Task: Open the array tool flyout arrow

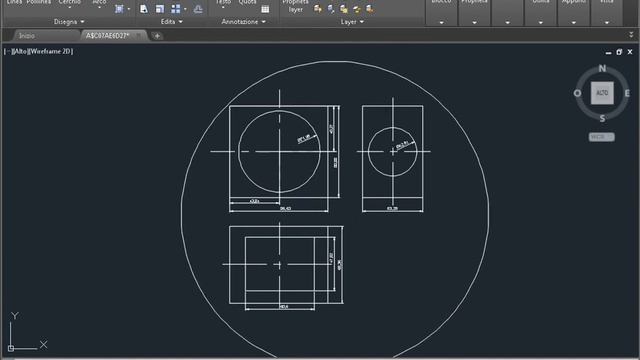Action: coord(185,9)
